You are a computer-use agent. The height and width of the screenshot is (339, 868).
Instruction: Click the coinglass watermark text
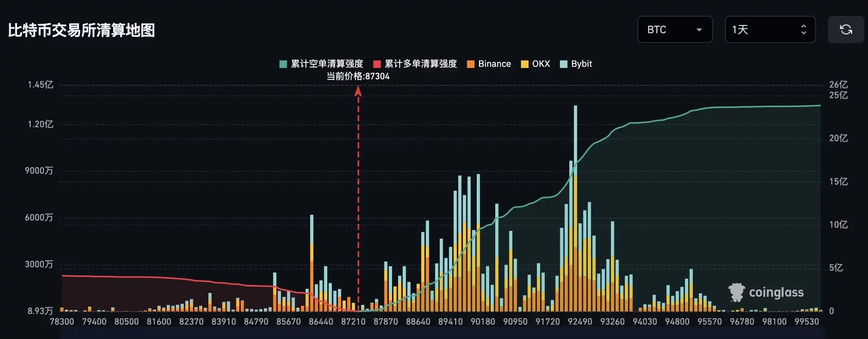pyautogui.click(x=776, y=293)
